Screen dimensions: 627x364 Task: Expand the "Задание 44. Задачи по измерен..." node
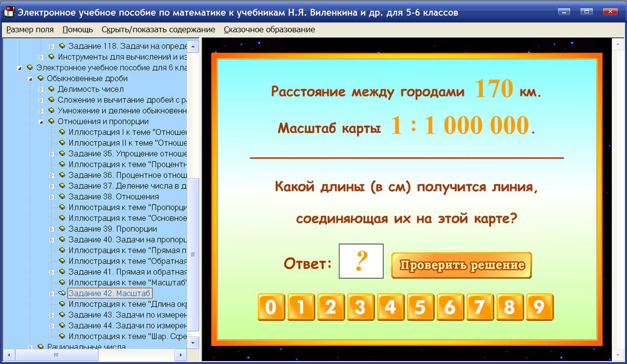pos(51,325)
